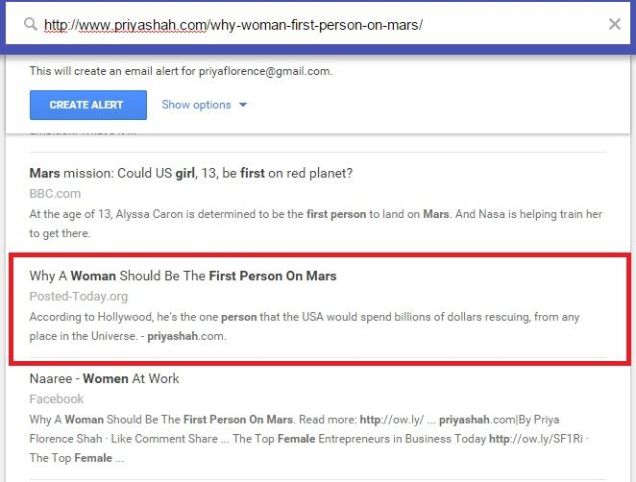Open the Show options text link
This screenshot has height=482, width=636.
(x=196, y=105)
